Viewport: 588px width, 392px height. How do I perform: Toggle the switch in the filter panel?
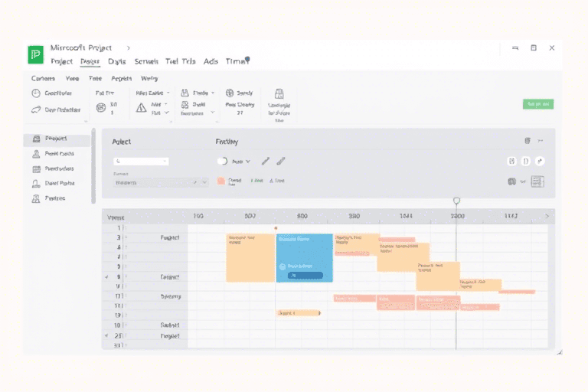pos(223,162)
